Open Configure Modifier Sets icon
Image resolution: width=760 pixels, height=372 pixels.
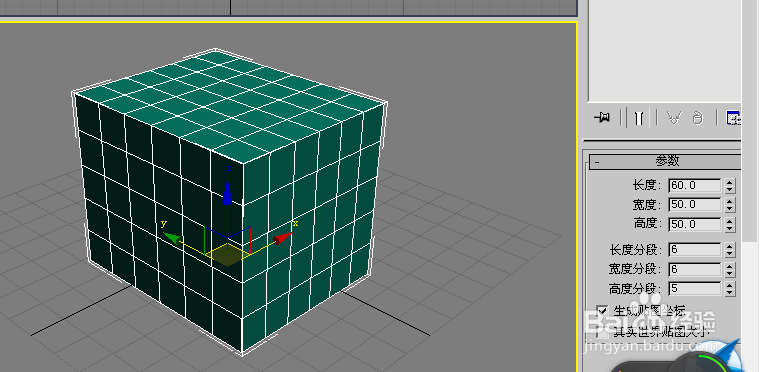[733, 118]
